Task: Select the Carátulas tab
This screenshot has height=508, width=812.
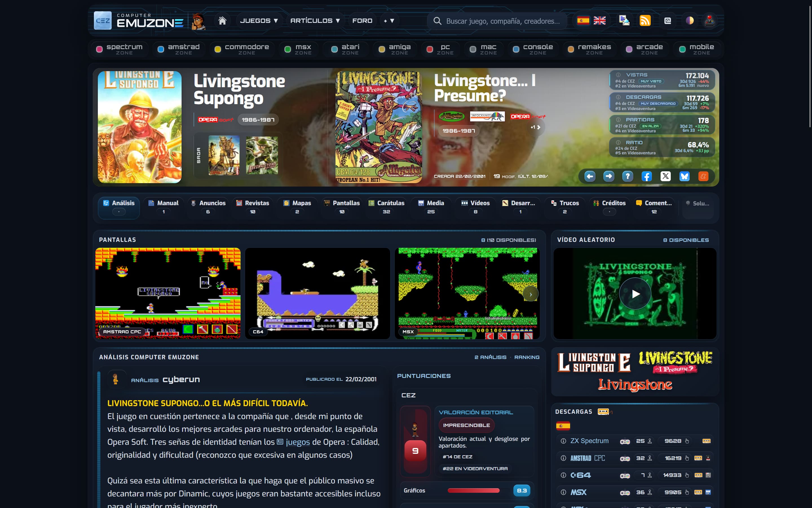Action: (x=387, y=208)
